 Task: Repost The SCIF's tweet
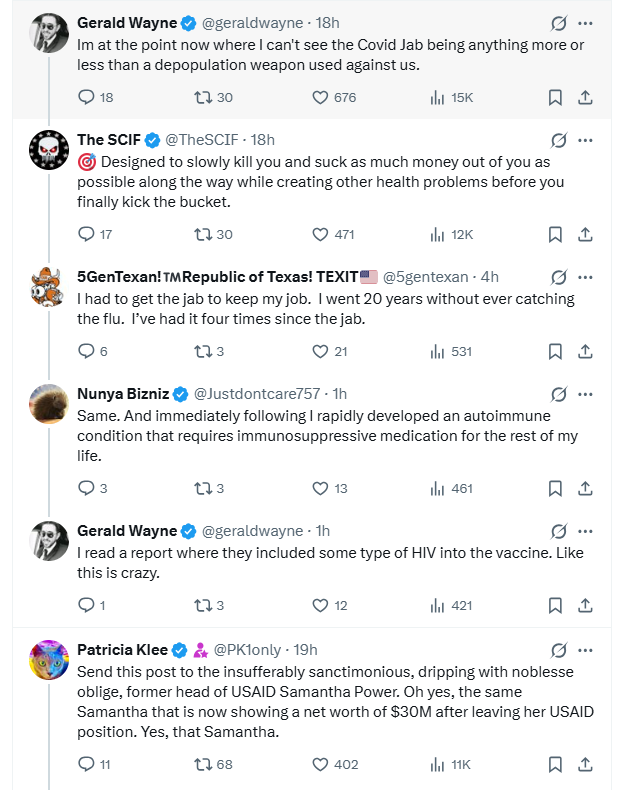[204, 234]
